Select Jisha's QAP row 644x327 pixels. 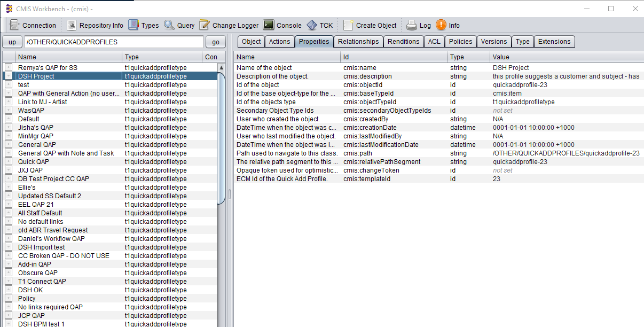click(110, 128)
